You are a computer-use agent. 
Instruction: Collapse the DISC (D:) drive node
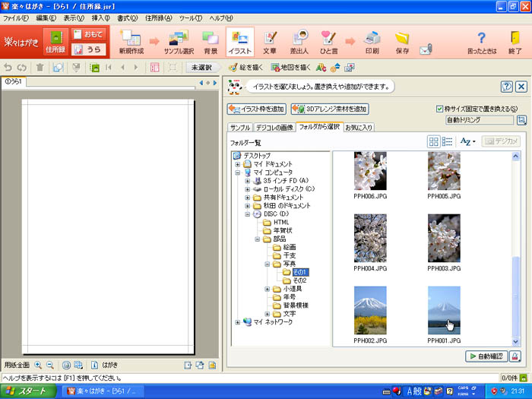click(248, 214)
